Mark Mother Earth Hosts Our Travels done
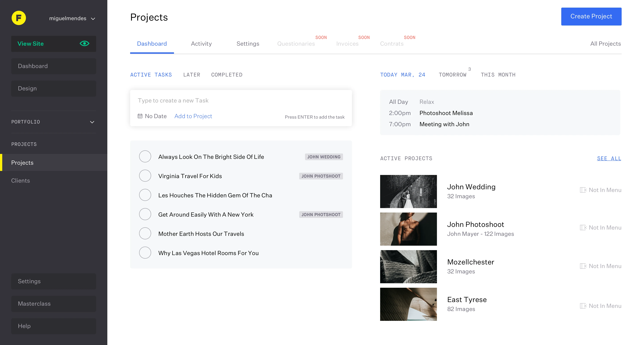 pos(145,234)
